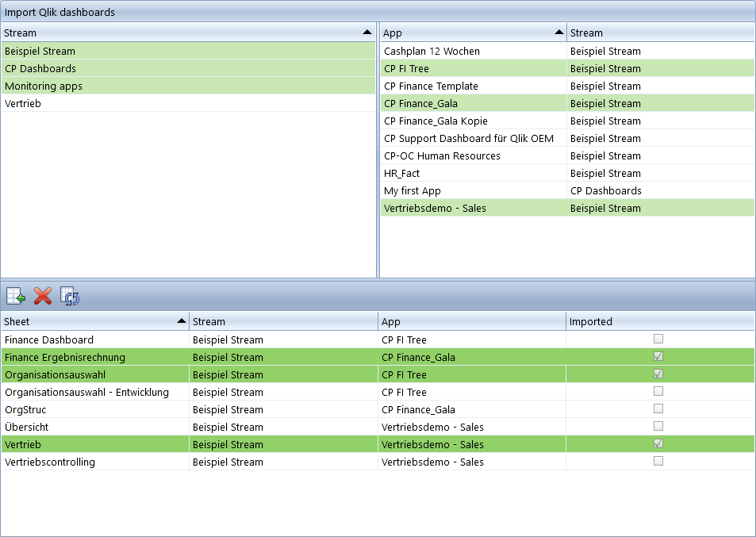Click the red X delete icon
Image resolution: width=756 pixels, height=537 pixels.
click(x=43, y=296)
